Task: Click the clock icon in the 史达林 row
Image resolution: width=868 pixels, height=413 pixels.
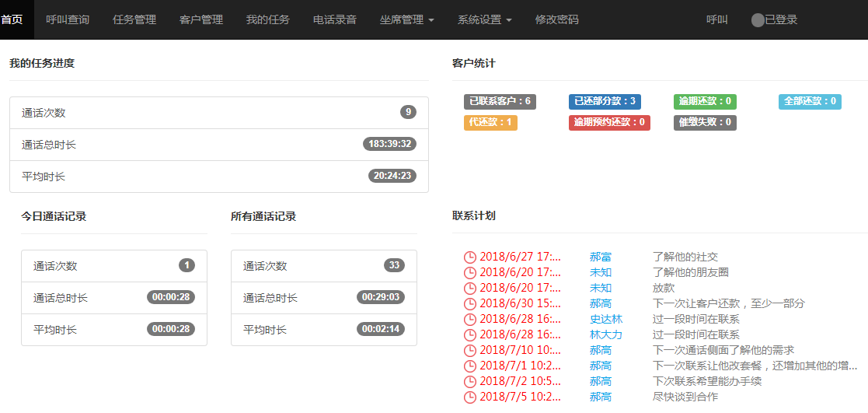Action: coord(469,320)
